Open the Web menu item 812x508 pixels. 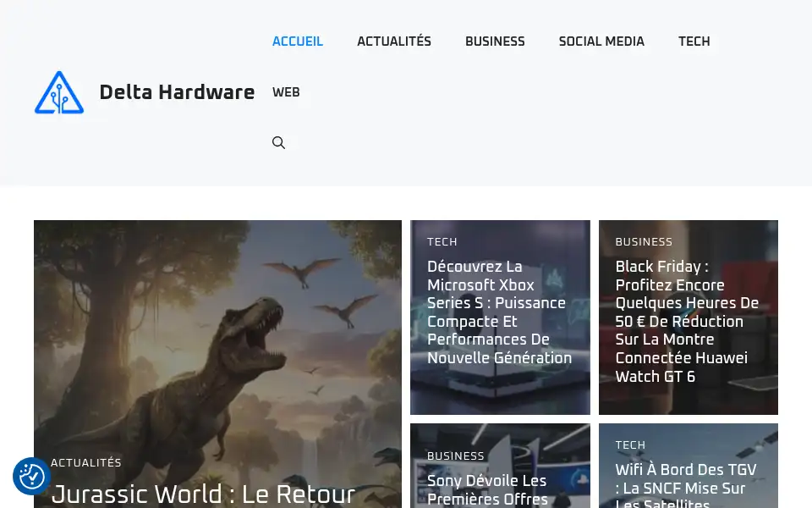pos(286,92)
